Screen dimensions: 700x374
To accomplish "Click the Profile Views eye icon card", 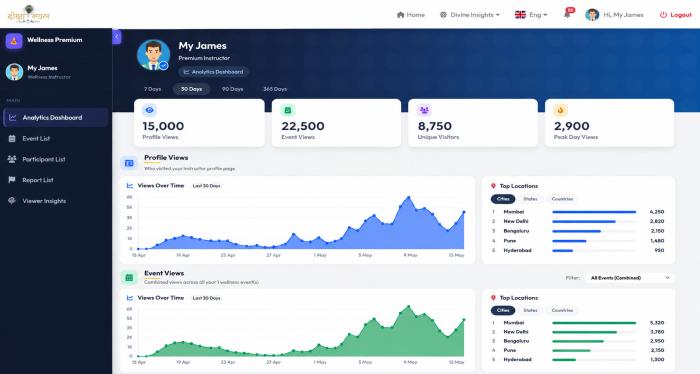I will pyautogui.click(x=150, y=110).
